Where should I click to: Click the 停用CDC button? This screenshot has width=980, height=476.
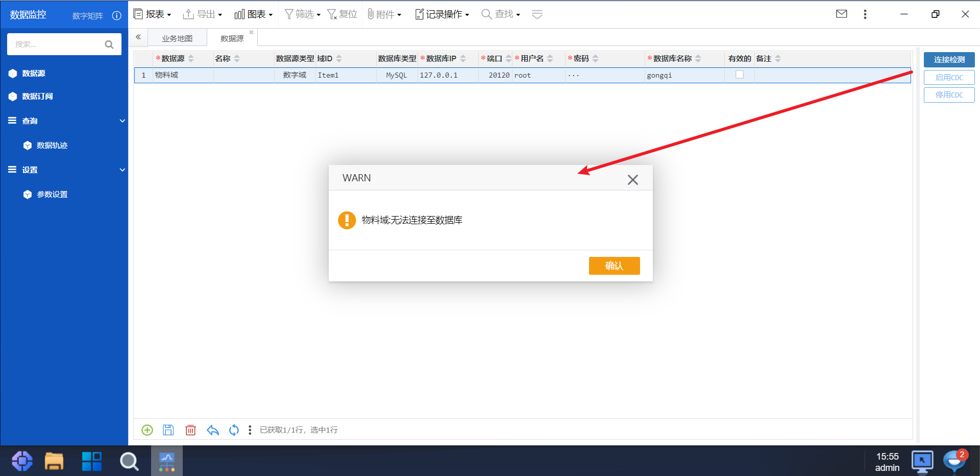point(949,95)
